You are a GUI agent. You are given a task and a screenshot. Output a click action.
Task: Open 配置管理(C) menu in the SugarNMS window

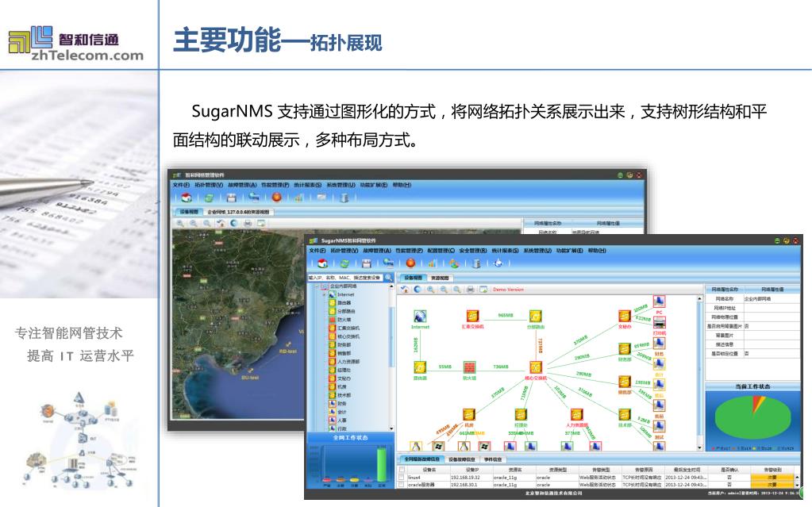point(441,251)
